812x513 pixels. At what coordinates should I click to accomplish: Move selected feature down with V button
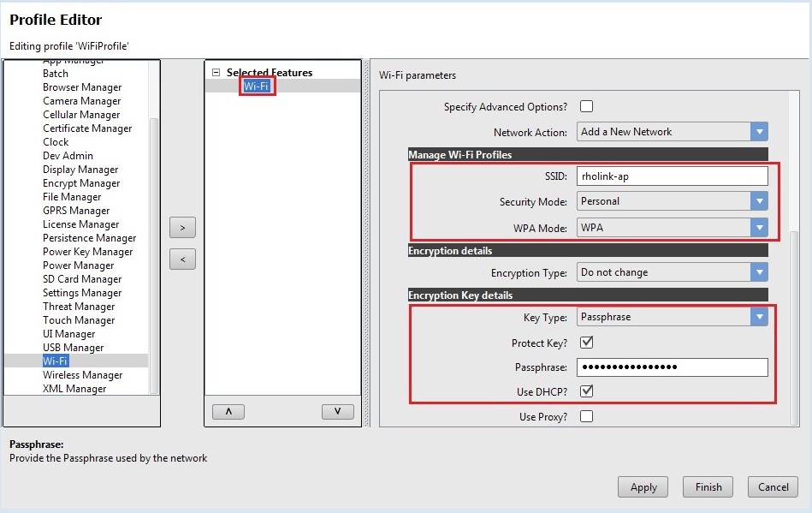[337, 411]
